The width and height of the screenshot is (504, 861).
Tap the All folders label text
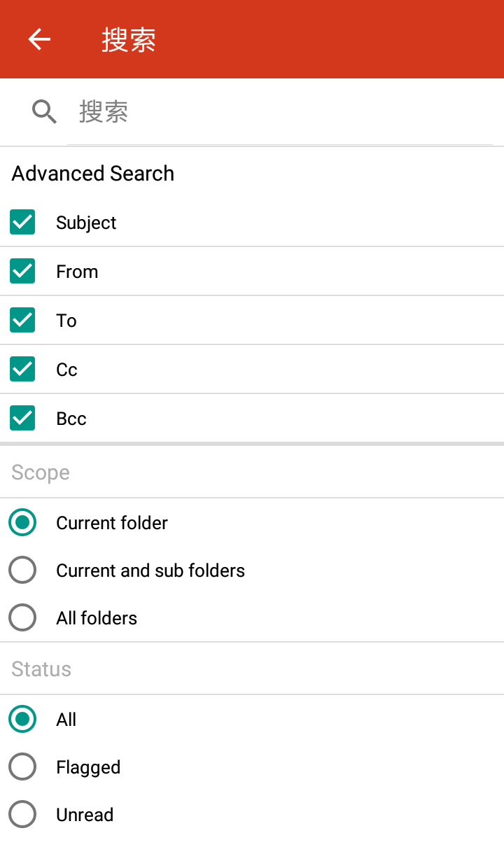(x=97, y=618)
